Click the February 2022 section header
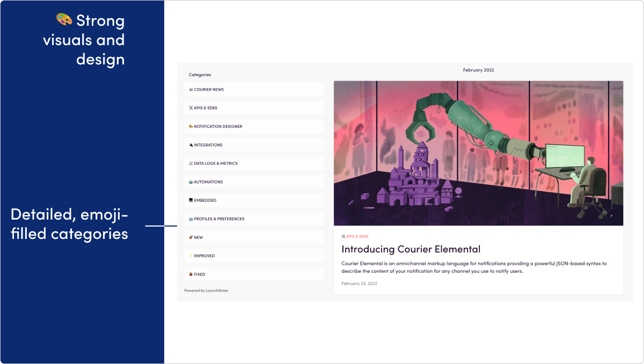 [x=478, y=69]
